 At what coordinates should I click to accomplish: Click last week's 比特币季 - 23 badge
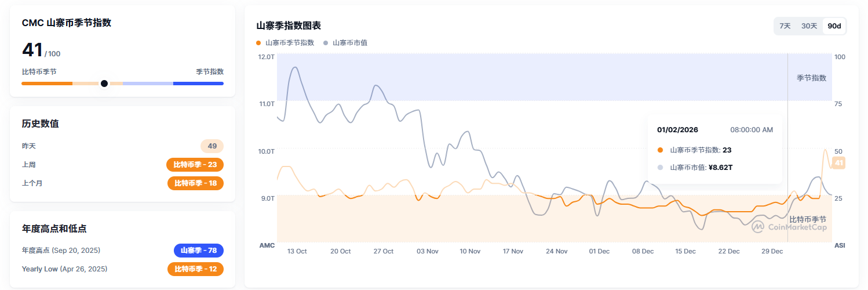[195, 165]
